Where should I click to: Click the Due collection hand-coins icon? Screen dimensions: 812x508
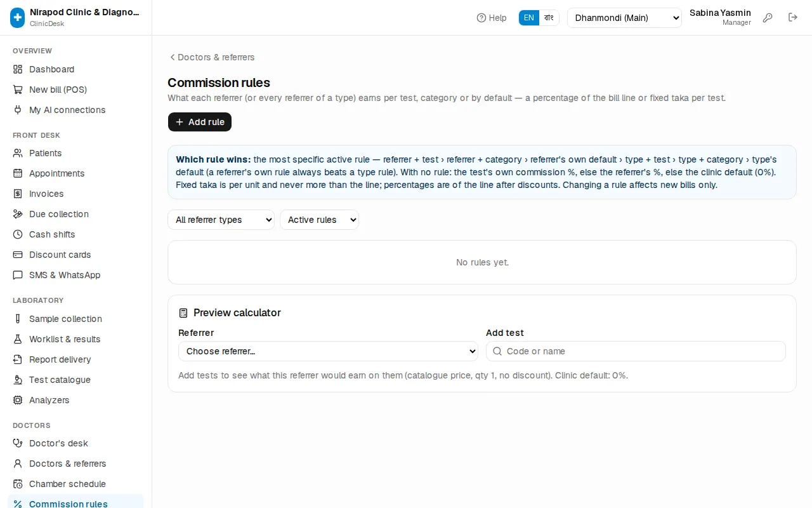point(18,214)
